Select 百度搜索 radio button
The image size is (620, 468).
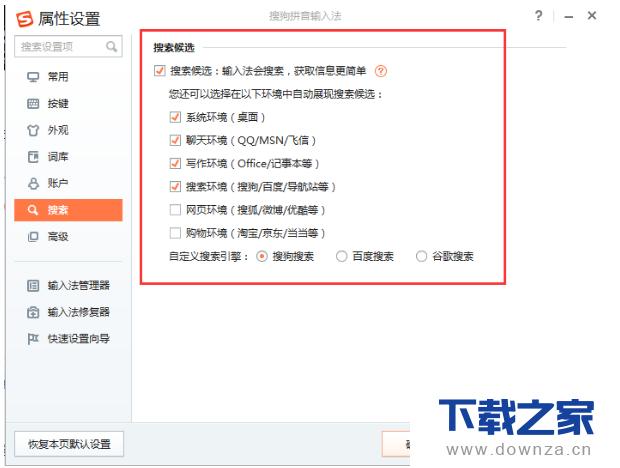[342, 257]
